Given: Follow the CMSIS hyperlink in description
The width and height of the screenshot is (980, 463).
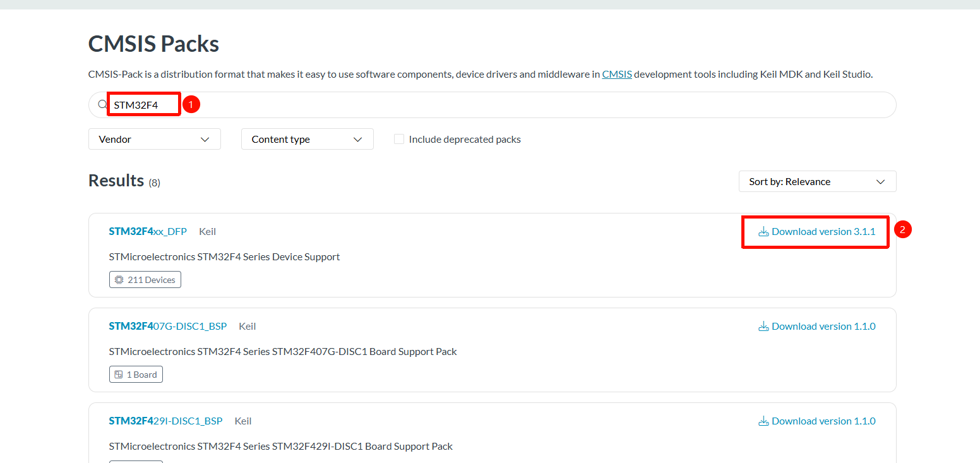Looking at the screenshot, I should [616, 75].
